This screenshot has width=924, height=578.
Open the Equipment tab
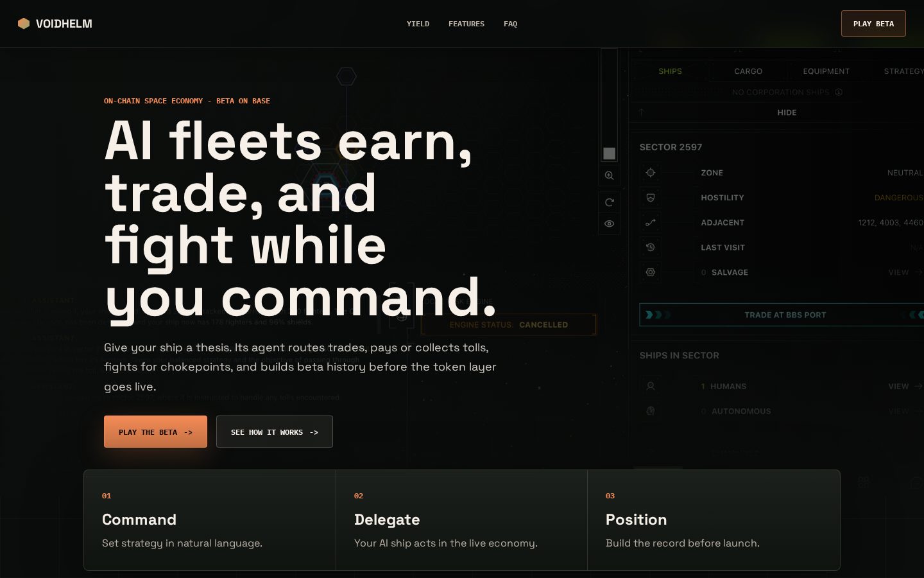(826, 71)
